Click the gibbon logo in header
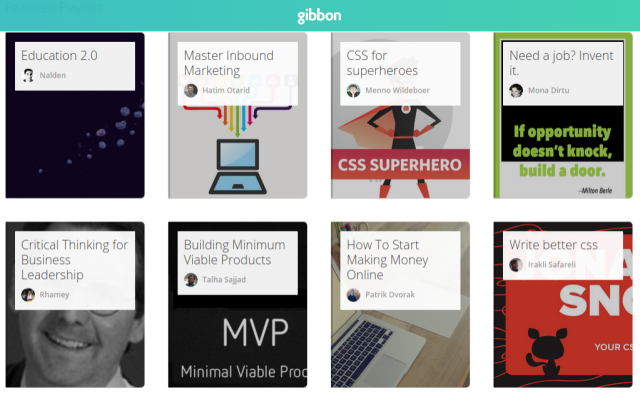The image size is (640, 393). (x=319, y=16)
